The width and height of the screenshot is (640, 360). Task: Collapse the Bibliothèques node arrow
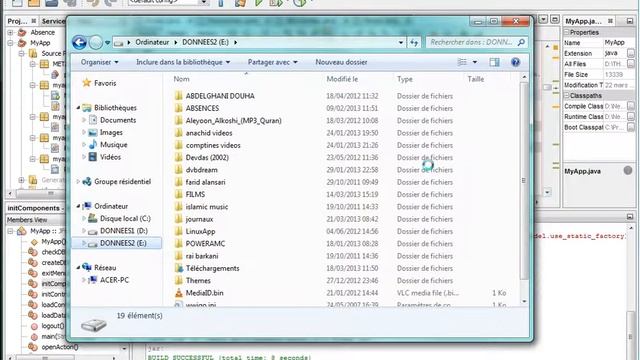(x=78, y=108)
